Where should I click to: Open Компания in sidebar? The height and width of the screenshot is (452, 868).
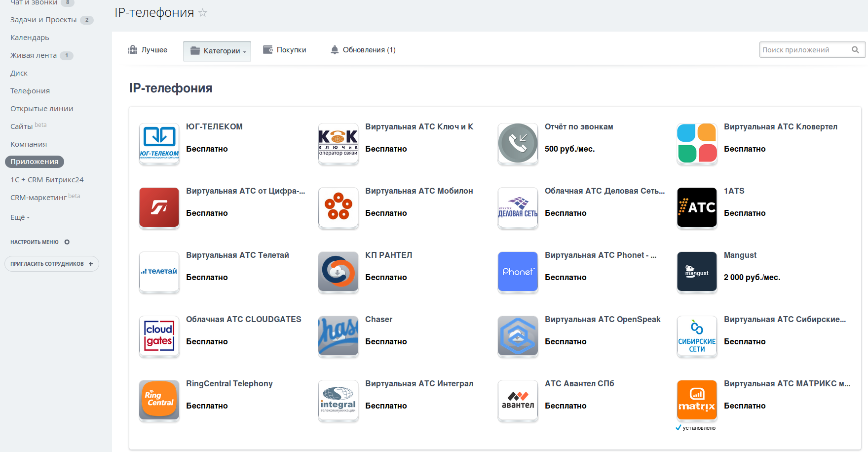29,144
